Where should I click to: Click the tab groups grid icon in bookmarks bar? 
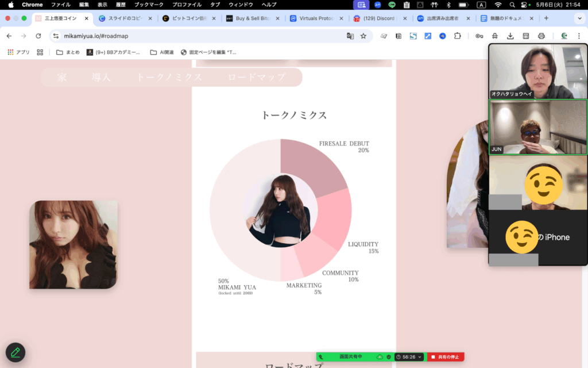(40, 52)
